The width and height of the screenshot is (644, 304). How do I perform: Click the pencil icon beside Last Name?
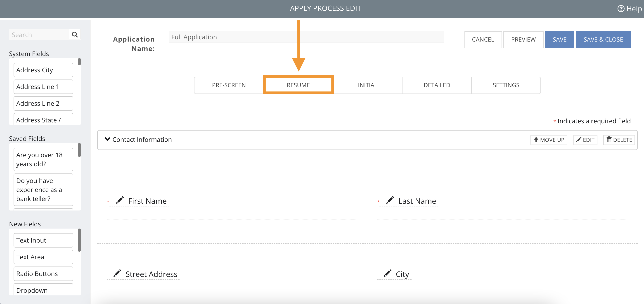pos(390,200)
